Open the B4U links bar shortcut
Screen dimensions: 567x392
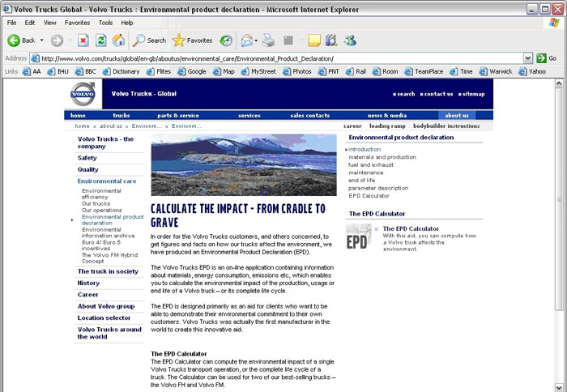click(x=58, y=71)
